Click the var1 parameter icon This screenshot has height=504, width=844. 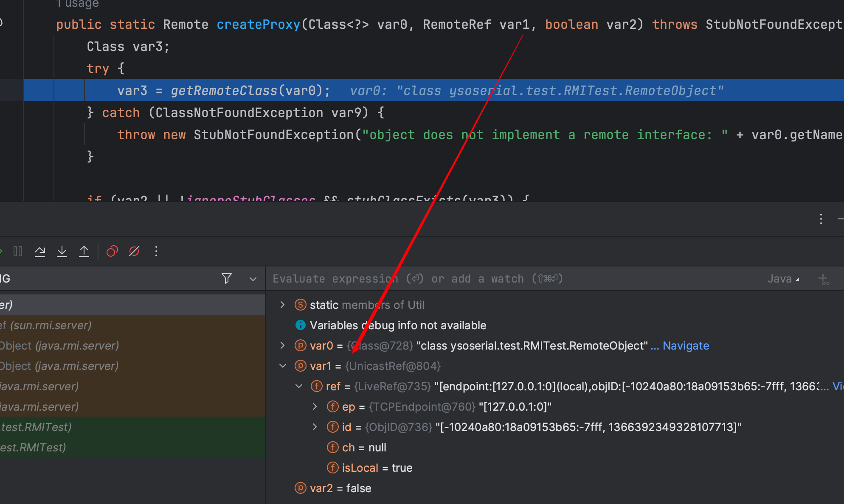(x=301, y=366)
